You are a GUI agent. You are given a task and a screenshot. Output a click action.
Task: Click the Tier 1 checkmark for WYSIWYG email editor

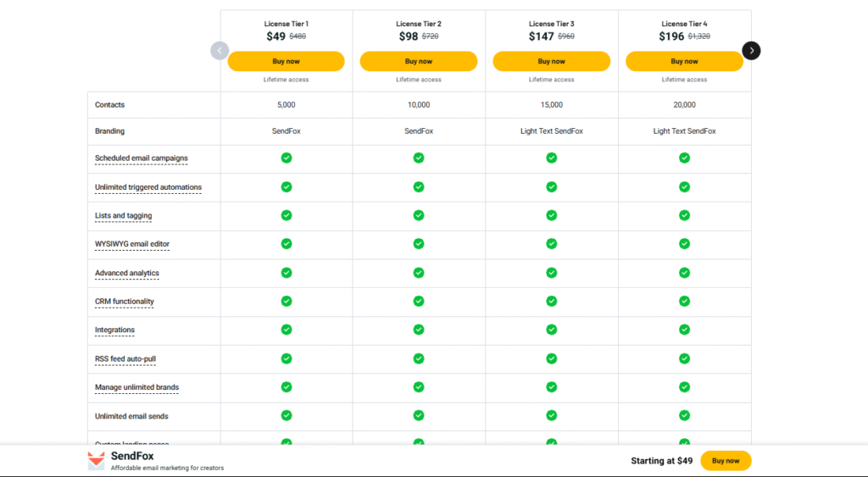tap(287, 243)
